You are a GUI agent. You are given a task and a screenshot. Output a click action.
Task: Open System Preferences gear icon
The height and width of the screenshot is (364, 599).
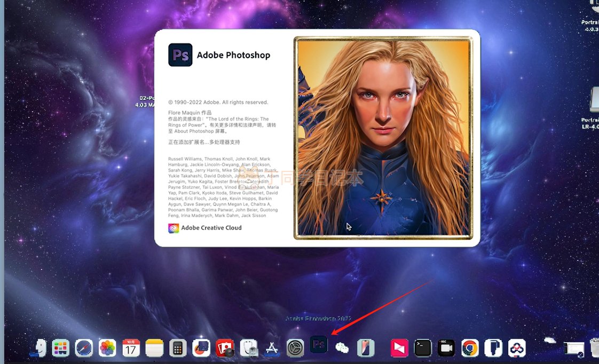tap(295, 348)
